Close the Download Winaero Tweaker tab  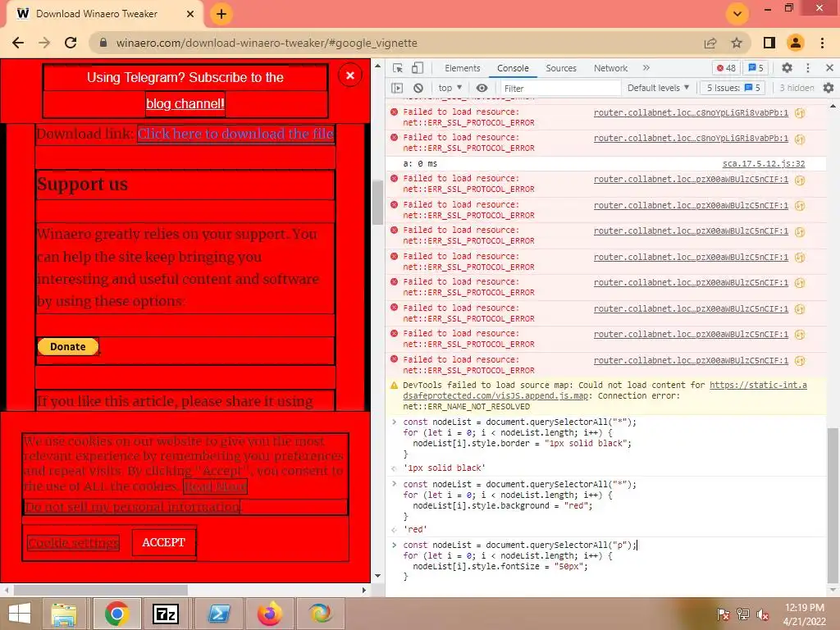190,14
